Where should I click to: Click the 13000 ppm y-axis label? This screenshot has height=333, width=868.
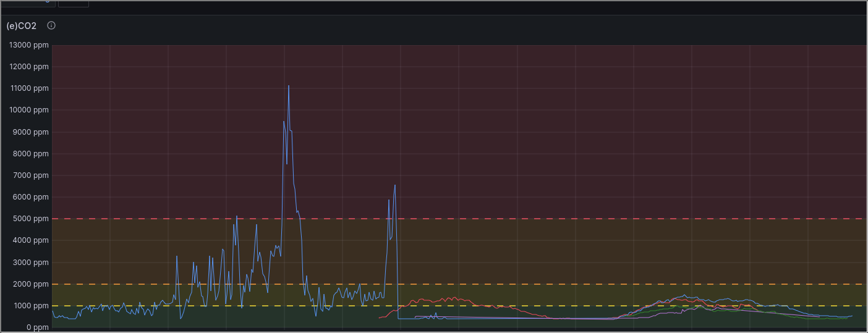pyautogui.click(x=28, y=45)
